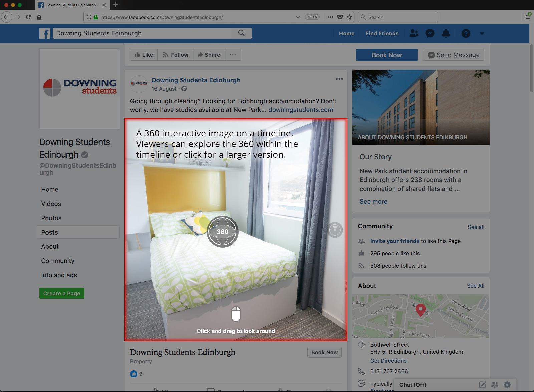
Task: Open chat settings gear icon
Action: click(x=507, y=385)
